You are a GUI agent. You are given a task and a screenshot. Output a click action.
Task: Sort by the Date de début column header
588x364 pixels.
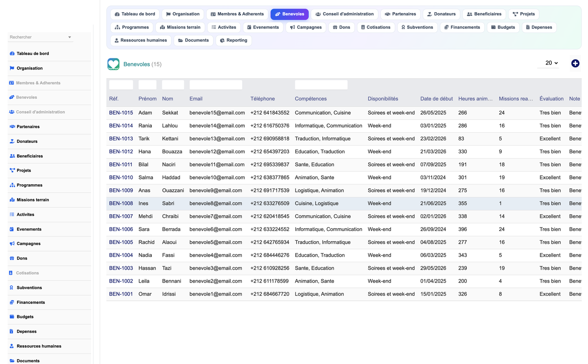[x=436, y=99]
